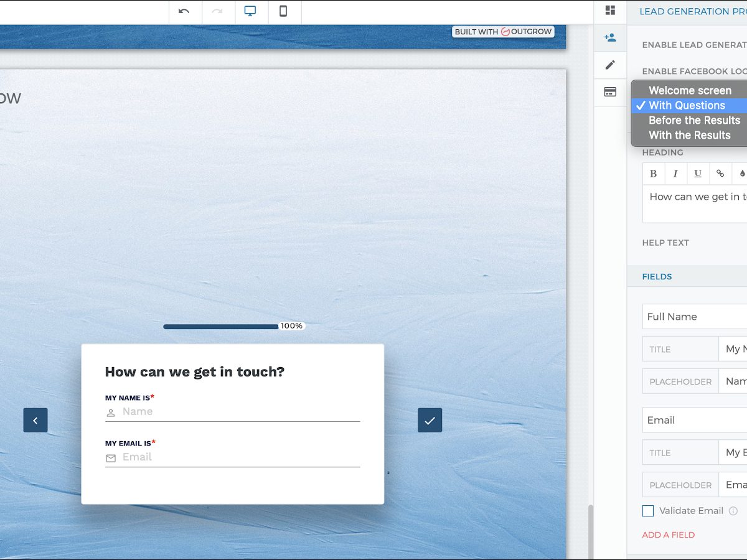Screen dimensions: 747x560
Task: Select Welcome screen from dropdown list
Action: click(690, 90)
